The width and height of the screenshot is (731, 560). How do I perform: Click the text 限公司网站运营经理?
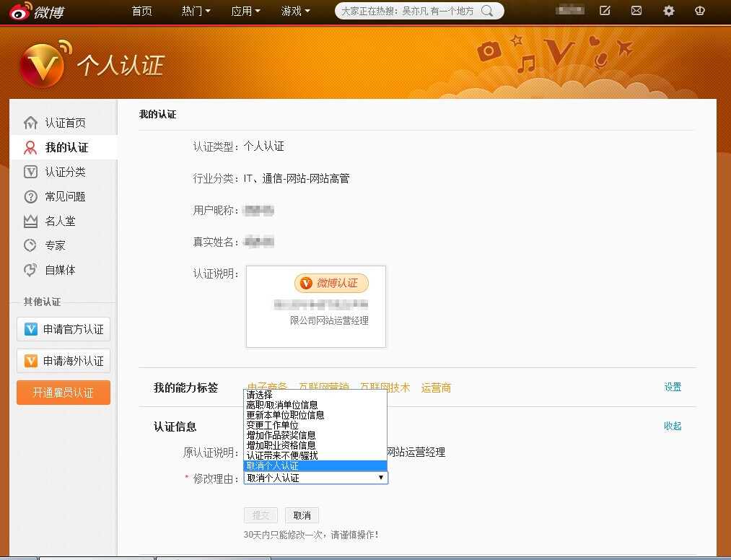pyautogui.click(x=329, y=320)
